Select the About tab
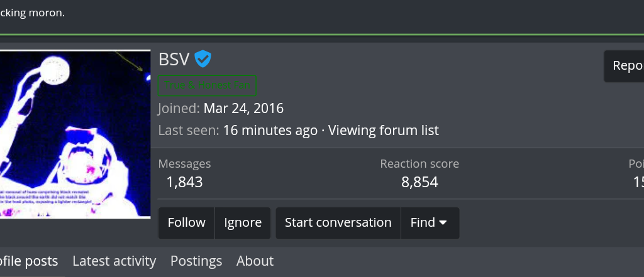644x277 pixels. click(x=255, y=261)
